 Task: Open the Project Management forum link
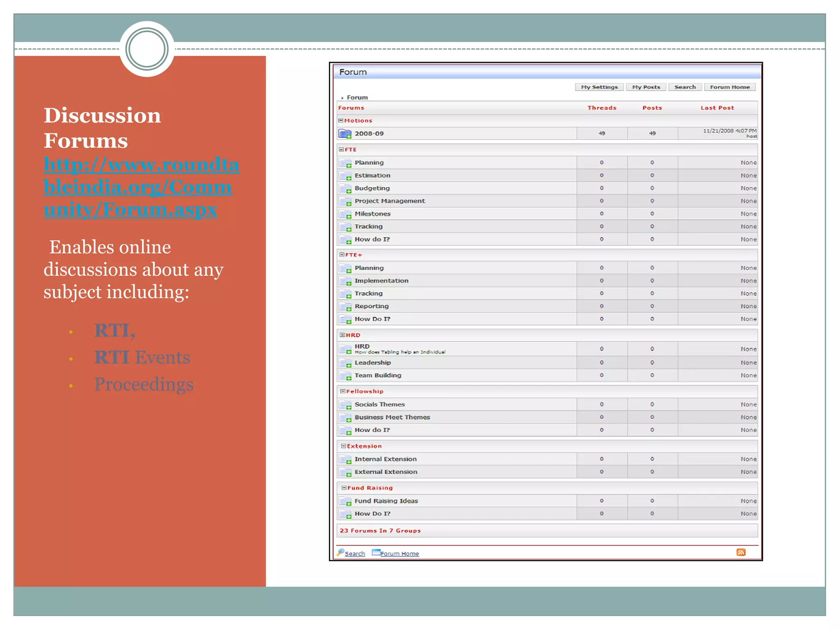[389, 201]
